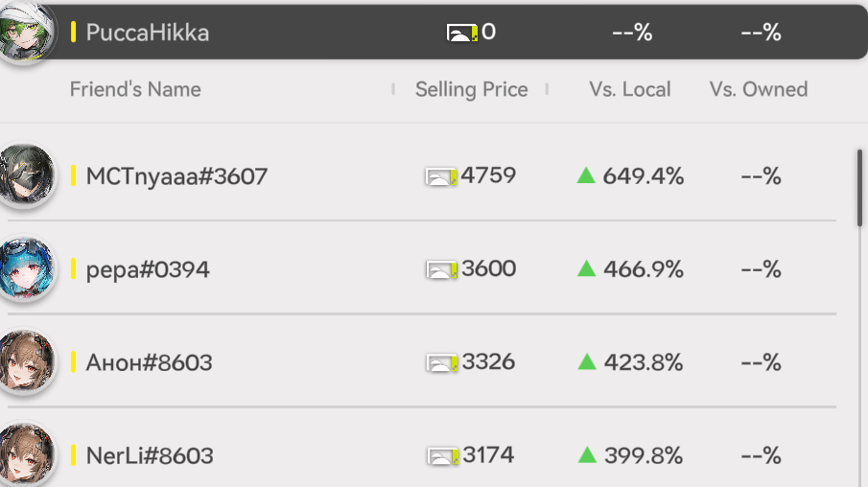The width and height of the screenshot is (868, 487).
Task: Select Анон#8603's avatar picture
Action: click(x=24, y=362)
